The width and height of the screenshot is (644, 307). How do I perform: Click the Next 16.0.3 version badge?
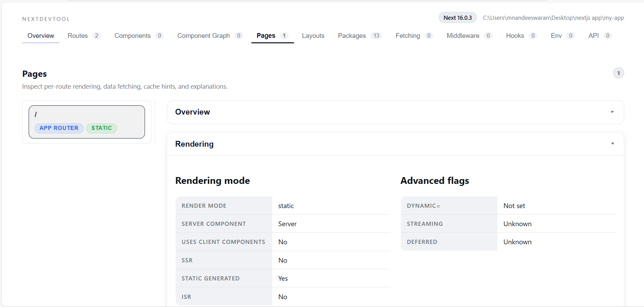point(457,17)
